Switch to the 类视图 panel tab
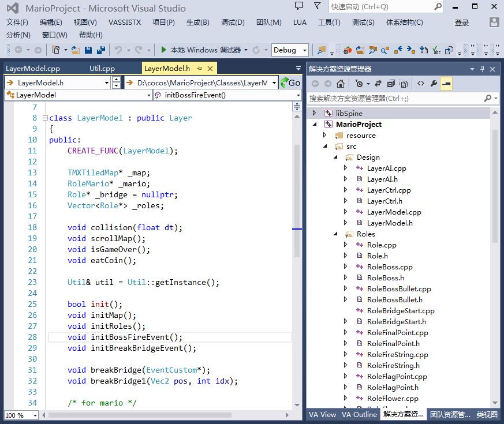The height and width of the screenshot is (424, 504). pyautogui.click(x=487, y=415)
